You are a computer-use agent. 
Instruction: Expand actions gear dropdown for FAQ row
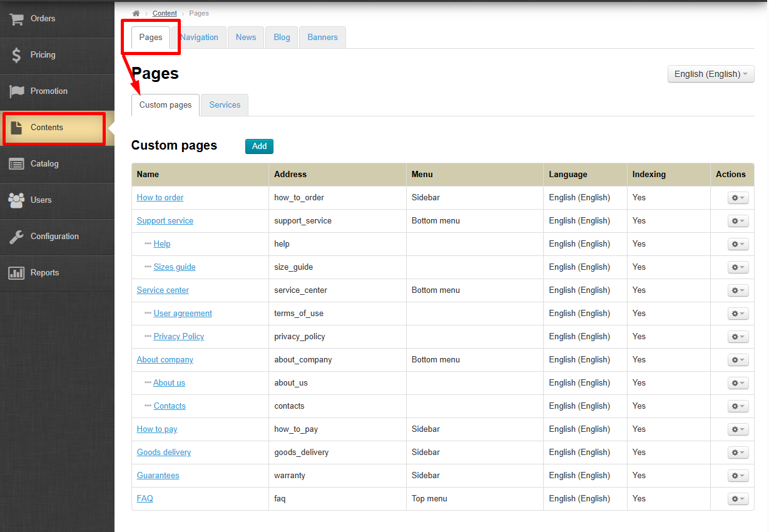pos(738,499)
